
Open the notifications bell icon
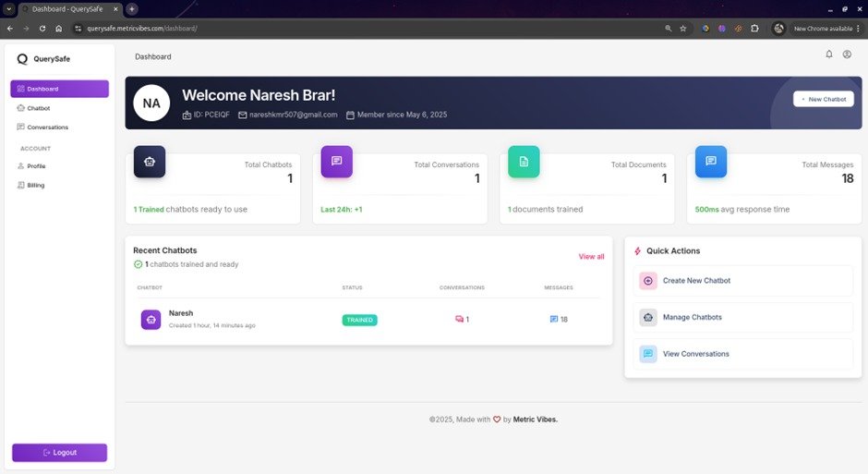[x=828, y=55]
